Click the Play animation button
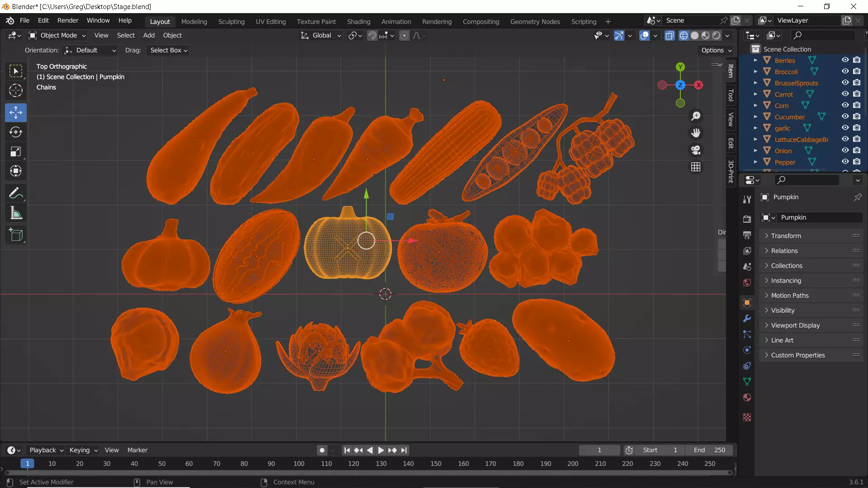Viewport: 868px width, 488px height. click(x=381, y=450)
